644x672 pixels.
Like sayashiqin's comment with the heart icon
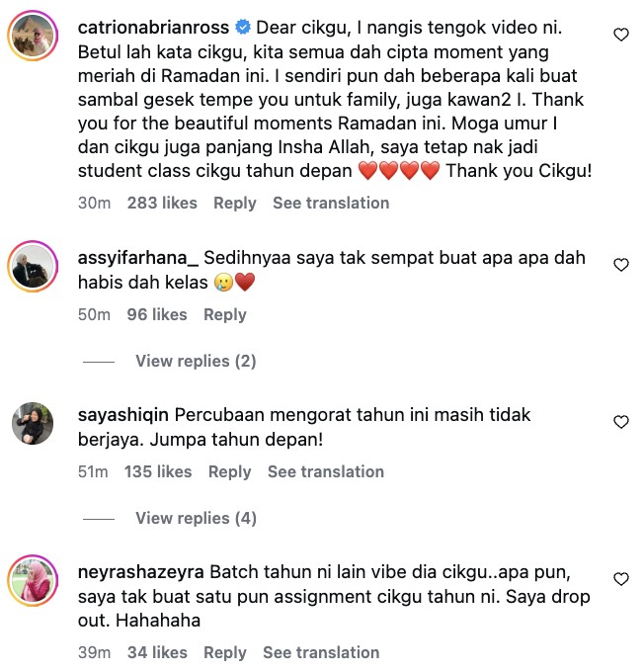pyautogui.click(x=621, y=422)
